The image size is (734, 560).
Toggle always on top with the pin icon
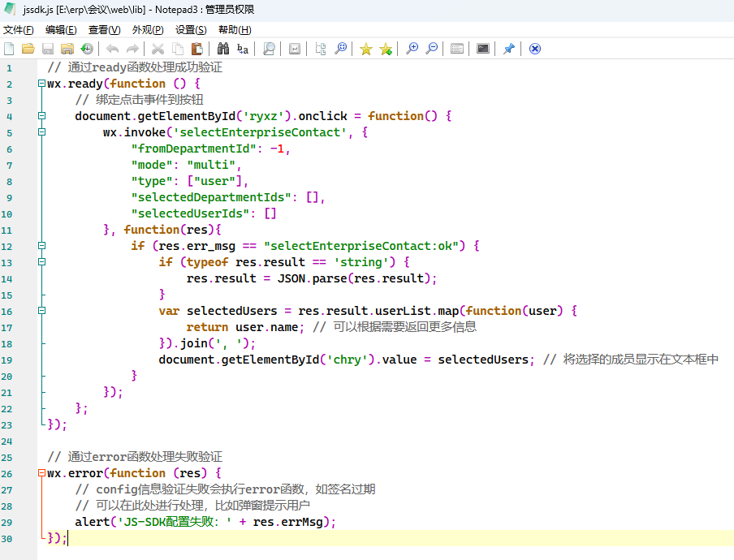[509, 49]
